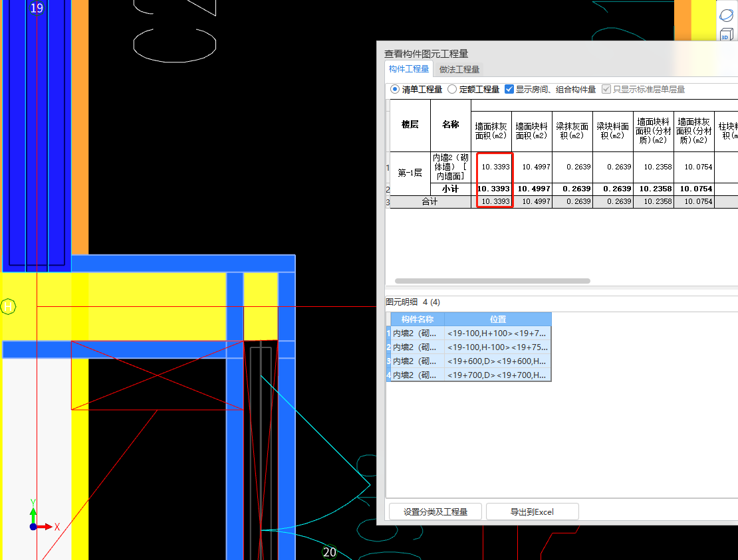
Task: Click axis bubble H in drawing
Action: (x=8, y=306)
